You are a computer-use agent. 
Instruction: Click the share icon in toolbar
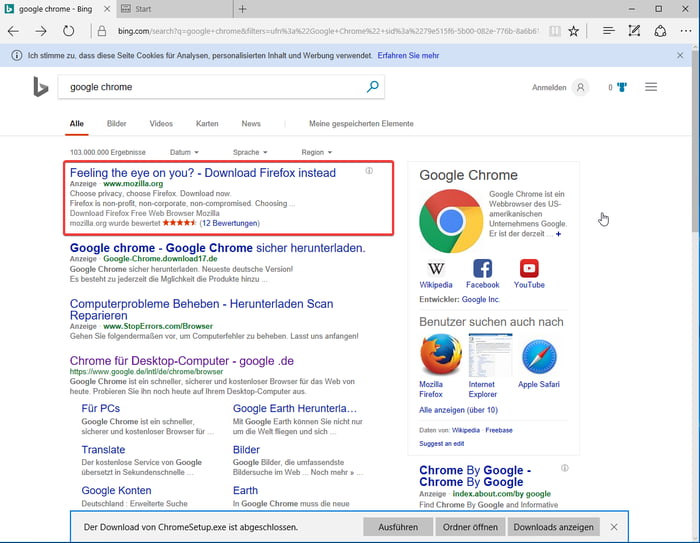[x=660, y=31]
